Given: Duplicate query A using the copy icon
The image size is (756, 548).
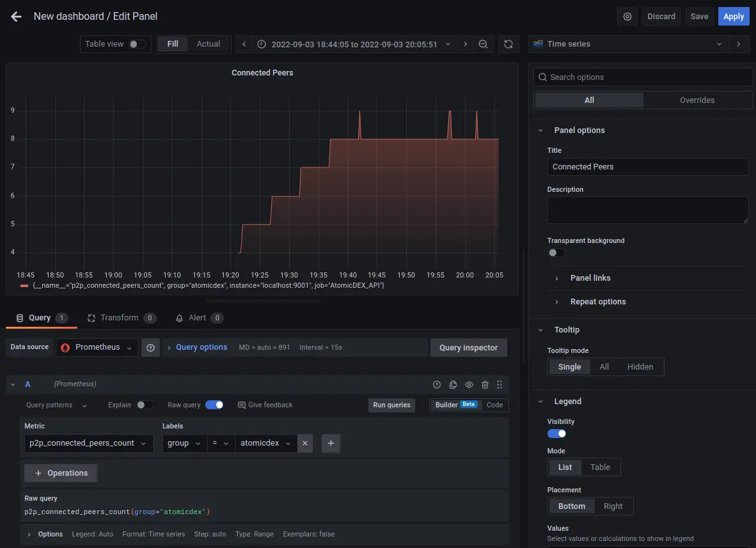Looking at the screenshot, I should click(x=453, y=384).
